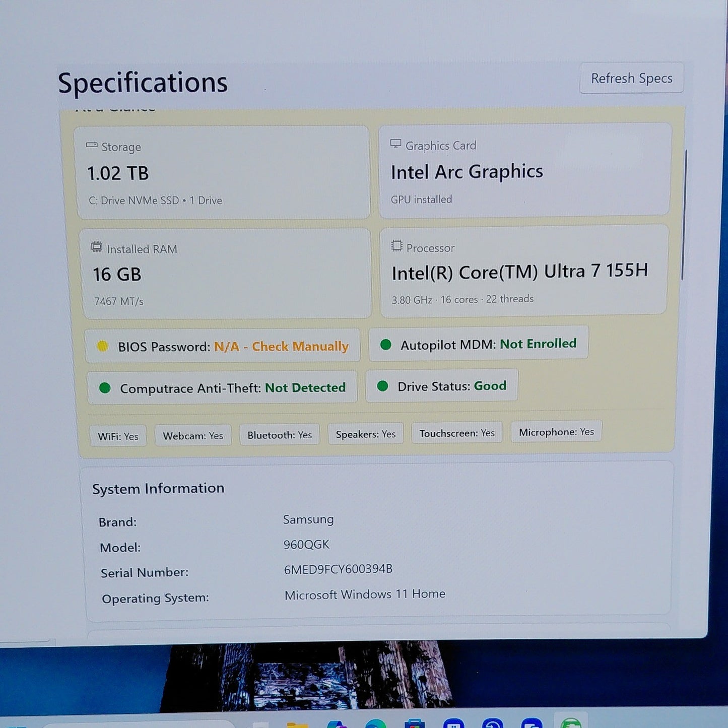
Task: Open Microsoft Store from the taskbar
Action: (x=415, y=723)
